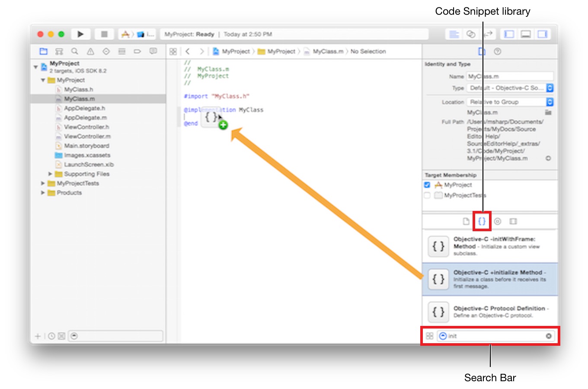The width and height of the screenshot is (588, 389).
Task: Show source-controlled files filter
Action: [61, 336]
